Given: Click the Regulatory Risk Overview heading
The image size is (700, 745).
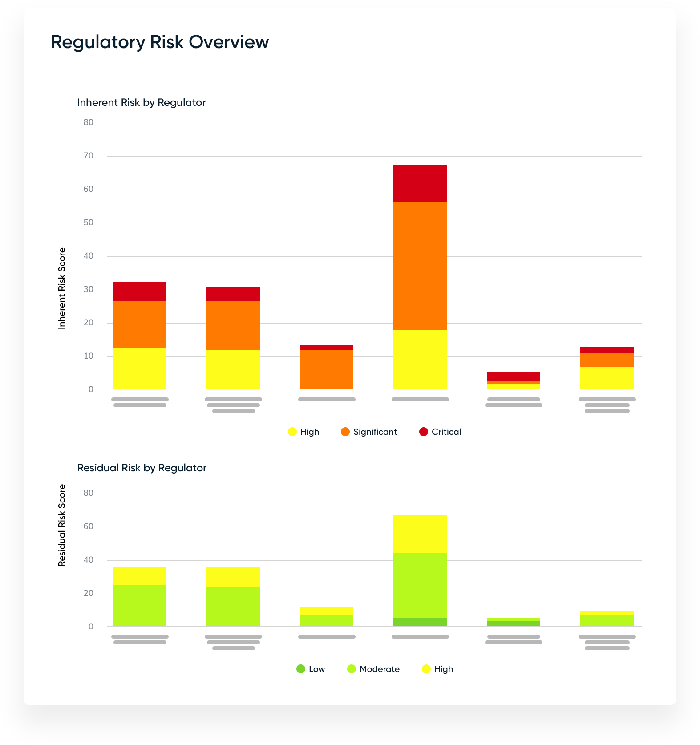Looking at the screenshot, I should tap(160, 42).
